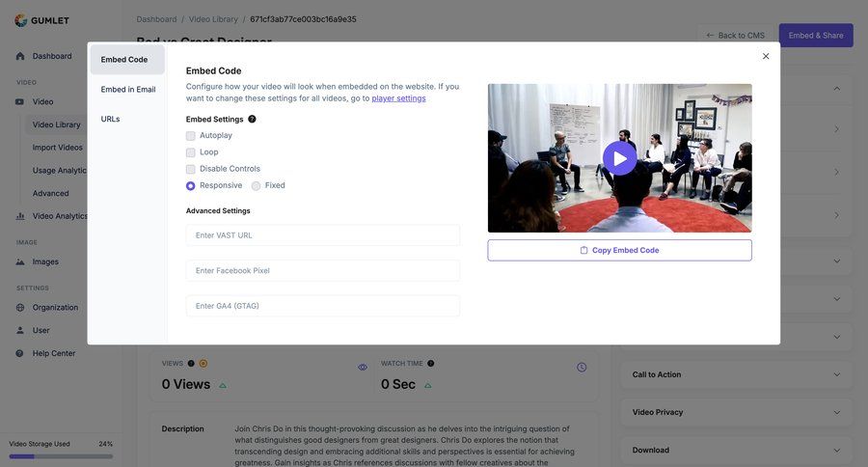Click the Views eye icon

(363, 368)
